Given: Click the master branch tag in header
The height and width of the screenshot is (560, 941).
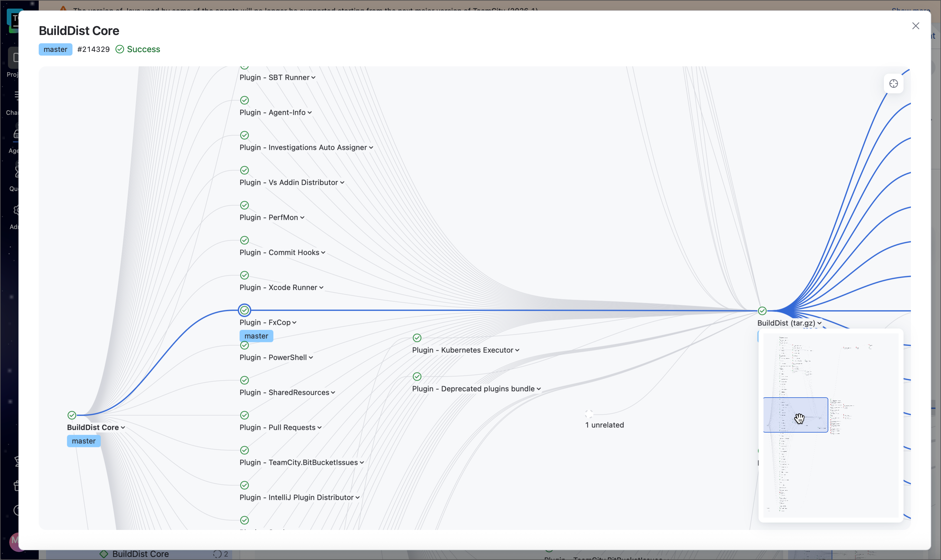Looking at the screenshot, I should [x=56, y=49].
